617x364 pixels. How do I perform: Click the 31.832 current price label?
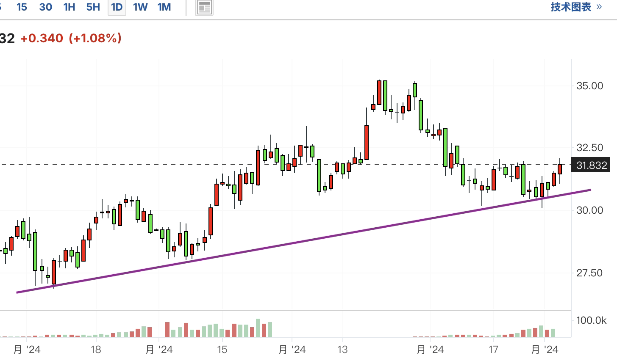[x=592, y=165]
